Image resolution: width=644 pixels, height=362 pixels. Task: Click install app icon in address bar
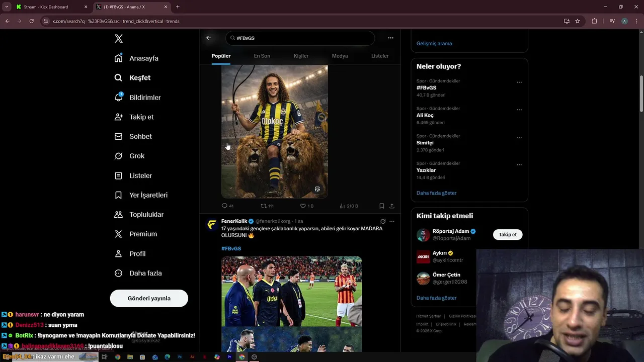(567, 21)
